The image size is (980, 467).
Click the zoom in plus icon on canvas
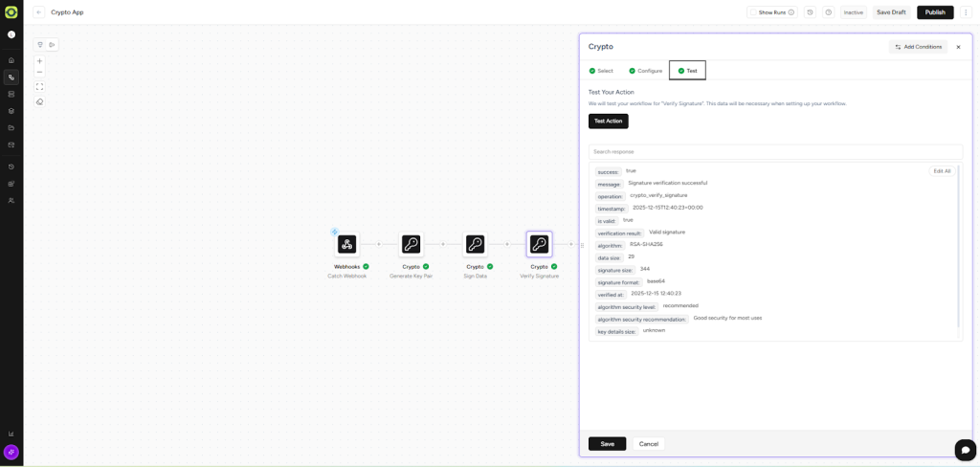pyautogui.click(x=39, y=61)
